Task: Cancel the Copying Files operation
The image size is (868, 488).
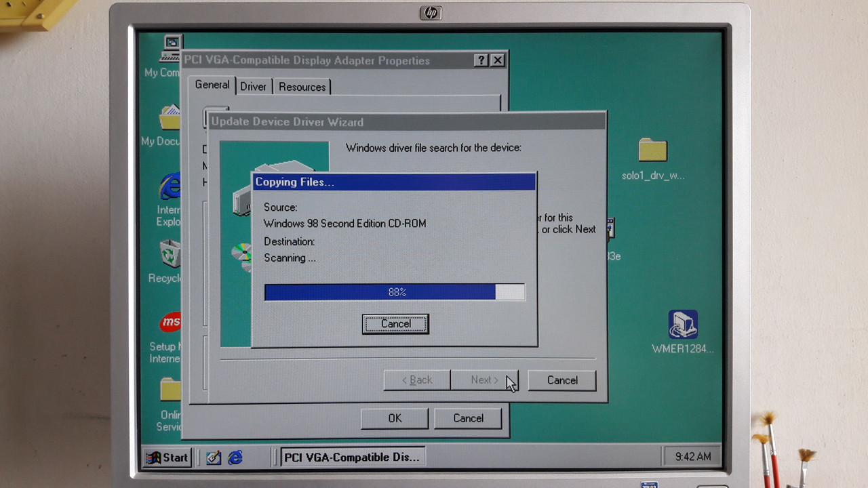Action: click(x=395, y=324)
